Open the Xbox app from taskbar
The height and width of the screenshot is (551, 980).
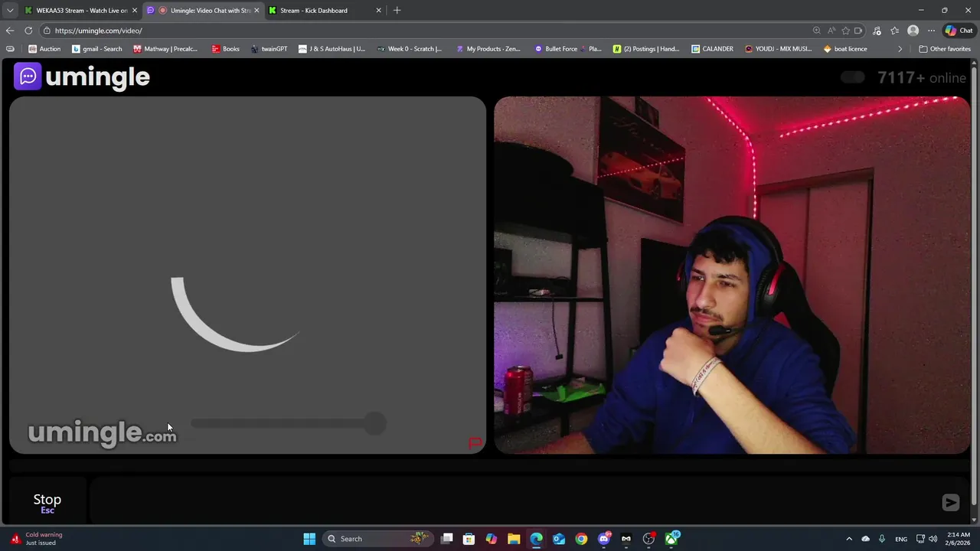click(671, 539)
